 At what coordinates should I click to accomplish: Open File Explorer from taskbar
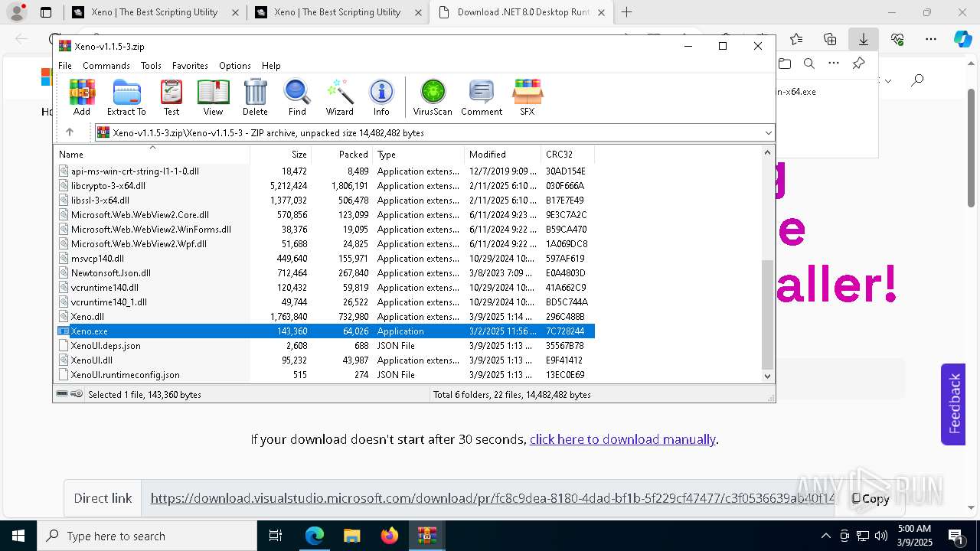(x=351, y=536)
